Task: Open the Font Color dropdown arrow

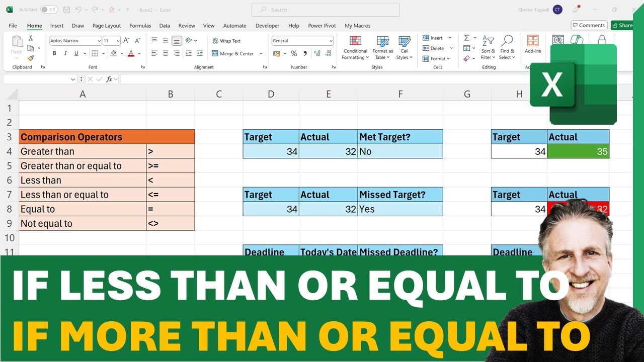Action: 138,53
